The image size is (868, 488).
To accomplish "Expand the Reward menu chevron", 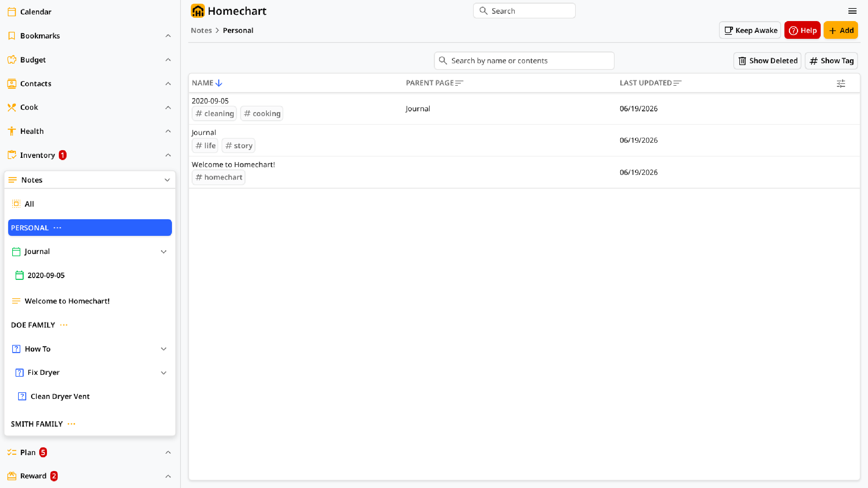I will pyautogui.click(x=168, y=476).
